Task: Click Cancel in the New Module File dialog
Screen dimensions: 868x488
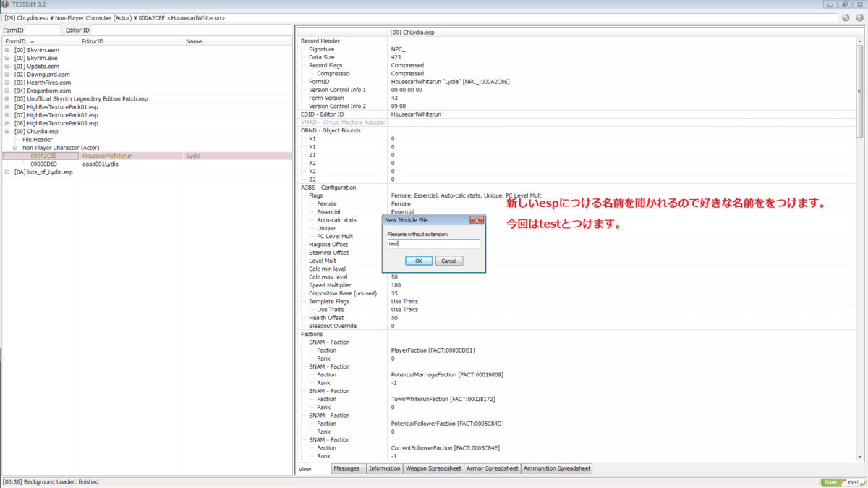Action: tap(448, 260)
